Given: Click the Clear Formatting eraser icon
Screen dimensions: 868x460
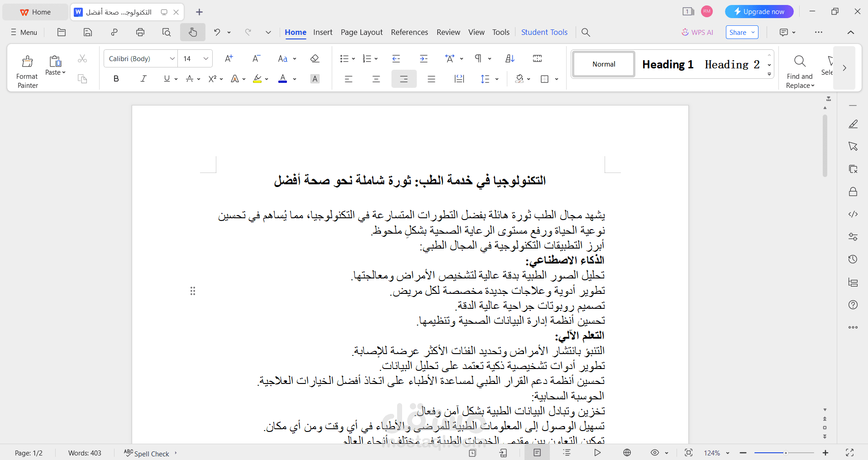Looking at the screenshot, I should tap(315, 58).
